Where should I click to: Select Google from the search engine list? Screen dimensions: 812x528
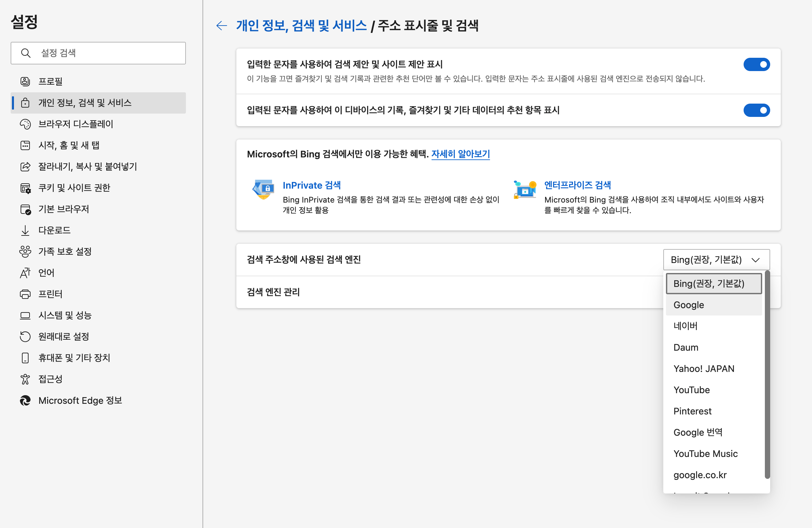[x=689, y=305]
